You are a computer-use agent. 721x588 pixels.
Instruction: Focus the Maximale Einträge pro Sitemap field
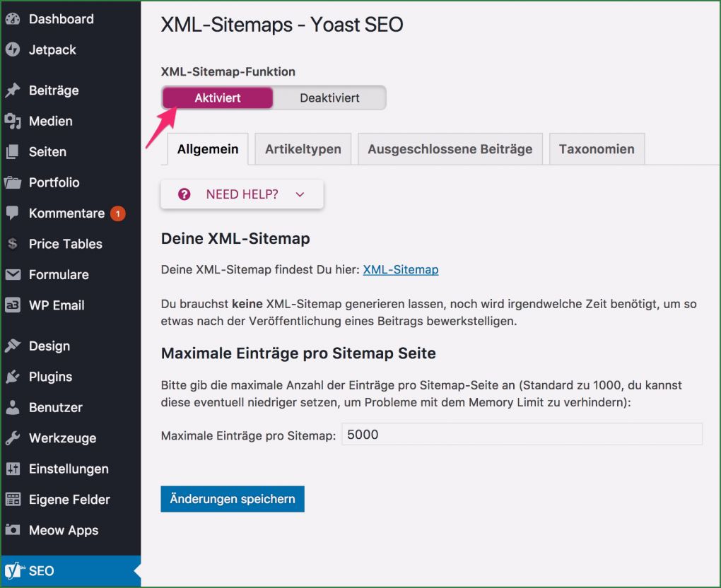522,435
